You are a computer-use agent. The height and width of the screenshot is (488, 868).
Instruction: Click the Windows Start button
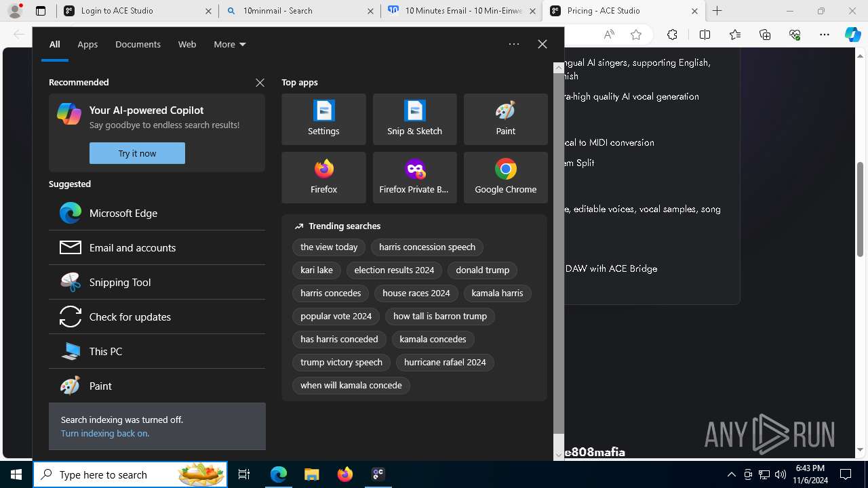(16, 474)
